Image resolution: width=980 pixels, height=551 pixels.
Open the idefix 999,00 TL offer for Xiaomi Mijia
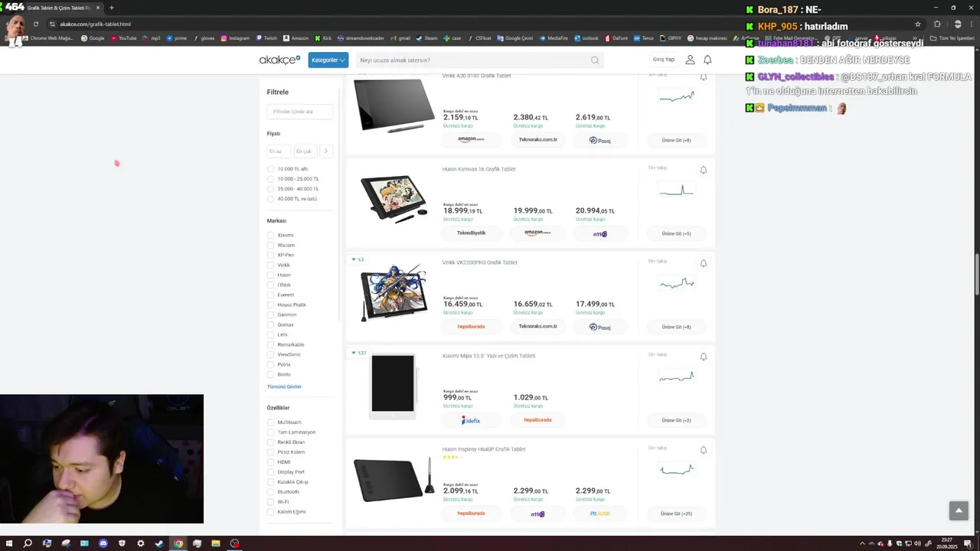pyautogui.click(x=471, y=420)
